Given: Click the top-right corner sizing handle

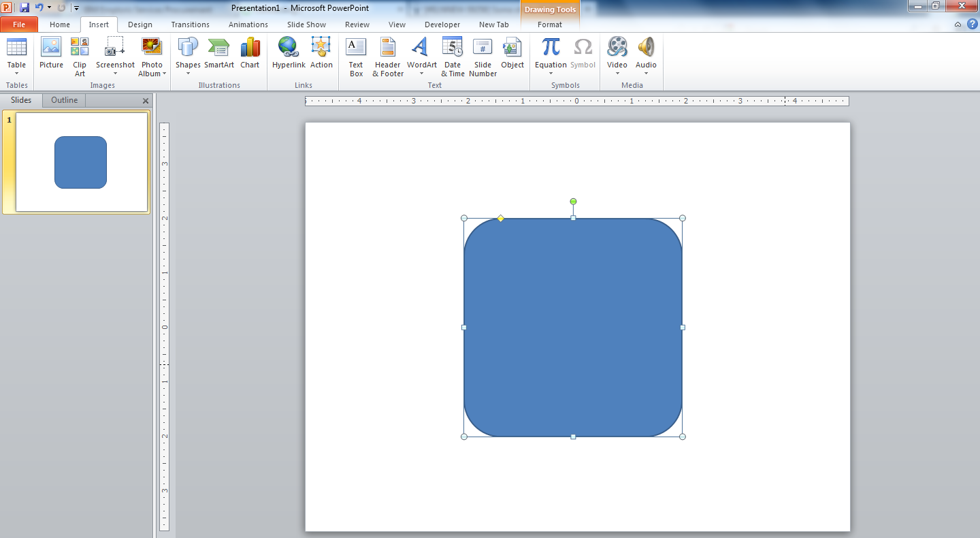Looking at the screenshot, I should click(x=683, y=218).
